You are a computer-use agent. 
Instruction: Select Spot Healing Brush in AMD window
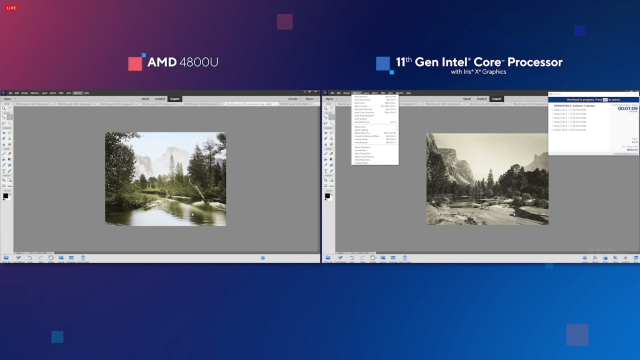pyautogui.click(x=10, y=133)
